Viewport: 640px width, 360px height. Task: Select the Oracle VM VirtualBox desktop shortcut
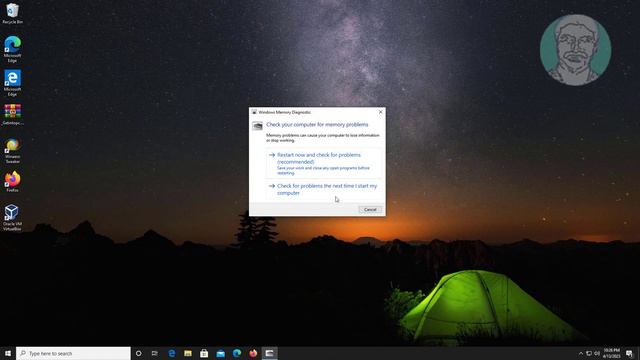[12, 218]
